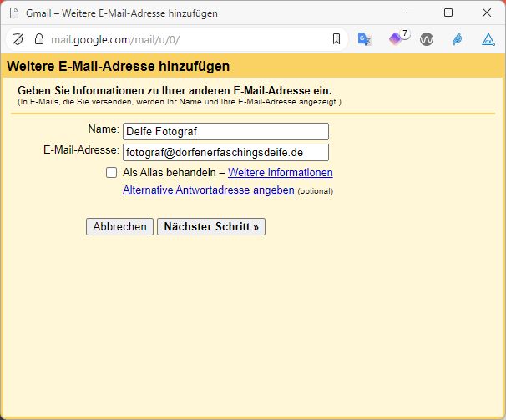Open the blue feather extension icon

pos(458,39)
